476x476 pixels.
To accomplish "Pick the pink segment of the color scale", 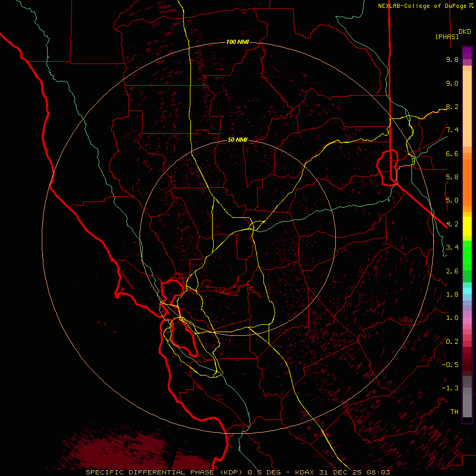I will tap(467, 321).
